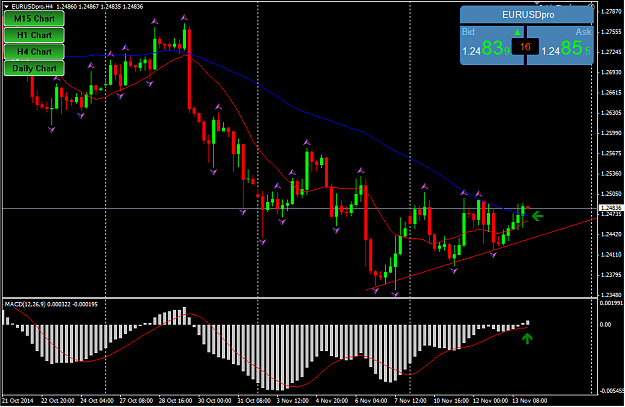Image resolution: width=625 pixels, height=407 pixels.
Task: Click price axis label 1.25675
Action: pyautogui.click(x=611, y=153)
